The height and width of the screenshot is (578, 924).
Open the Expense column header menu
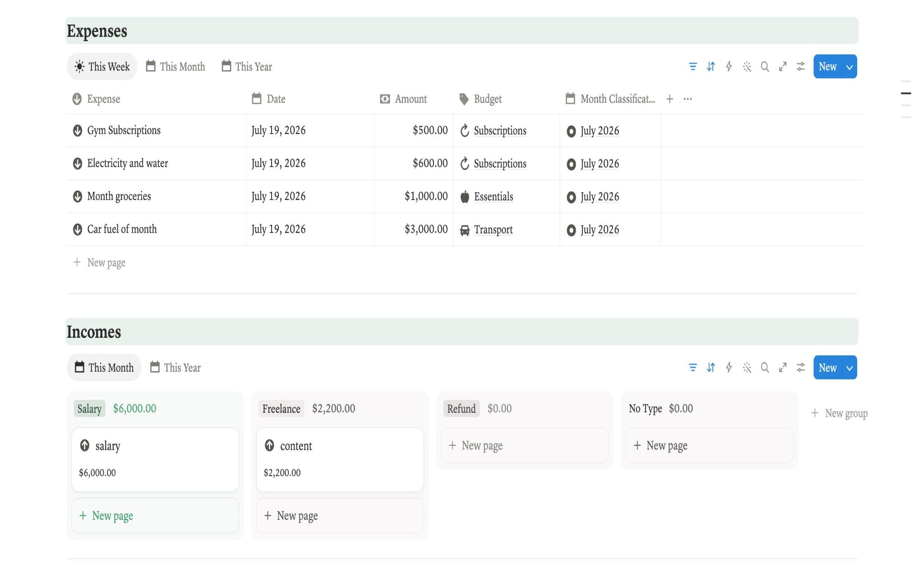tap(96, 99)
